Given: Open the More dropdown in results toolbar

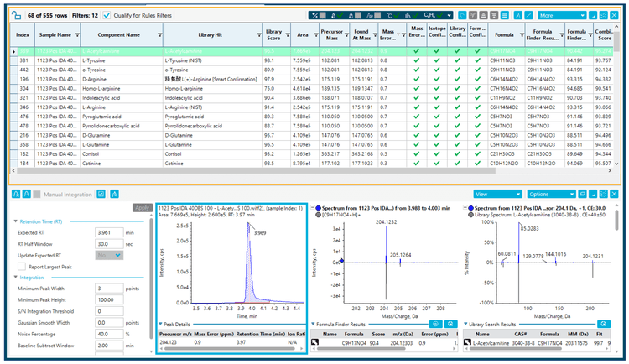Looking at the screenshot, I should click(x=562, y=15).
